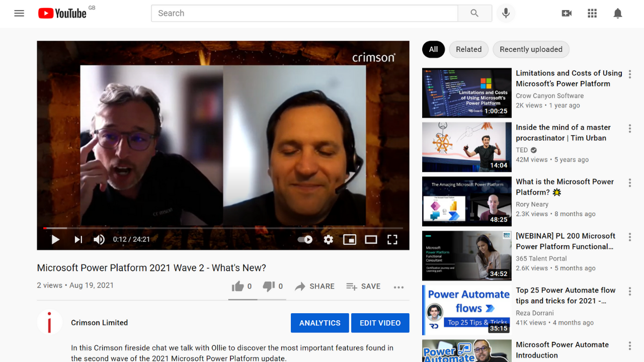644x362 pixels.
Task: Open the notifications bell
Action: [x=618, y=14]
